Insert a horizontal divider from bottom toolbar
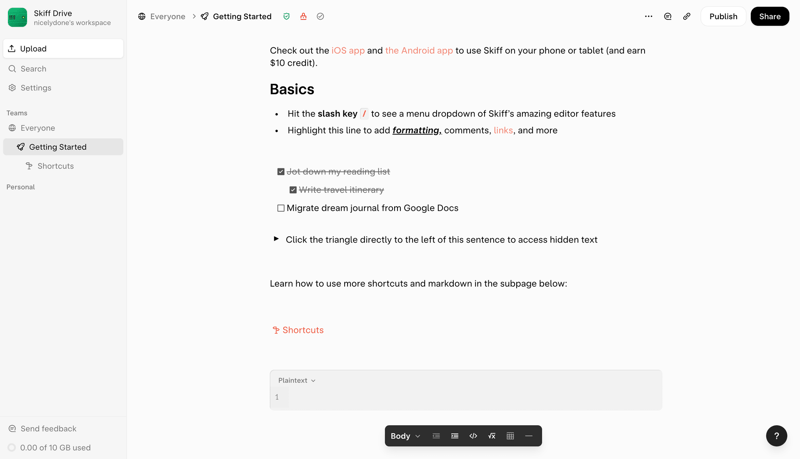Image resolution: width=800 pixels, height=459 pixels. pos(529,436)
